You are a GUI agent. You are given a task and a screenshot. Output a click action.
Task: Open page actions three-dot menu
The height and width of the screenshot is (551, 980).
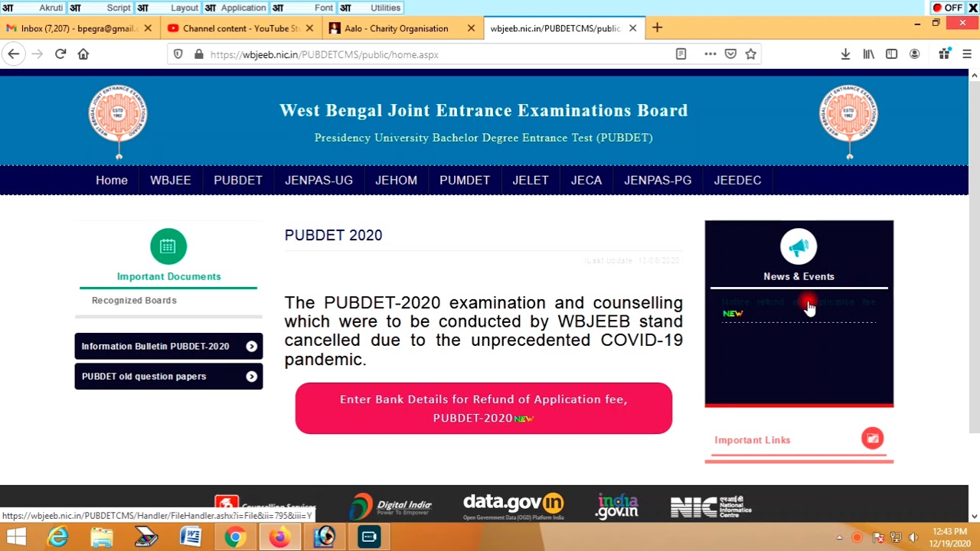tap(710, 54)
